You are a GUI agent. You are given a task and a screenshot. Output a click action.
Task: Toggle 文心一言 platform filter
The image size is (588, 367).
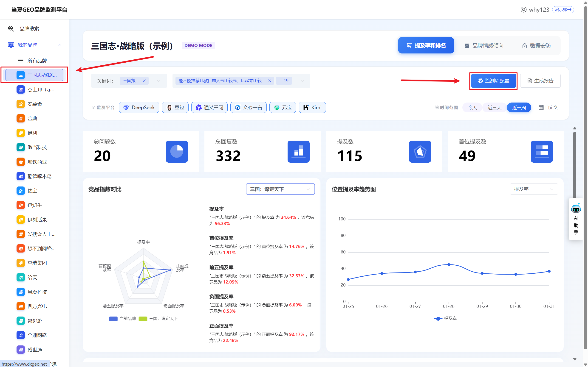click(248, 107)
